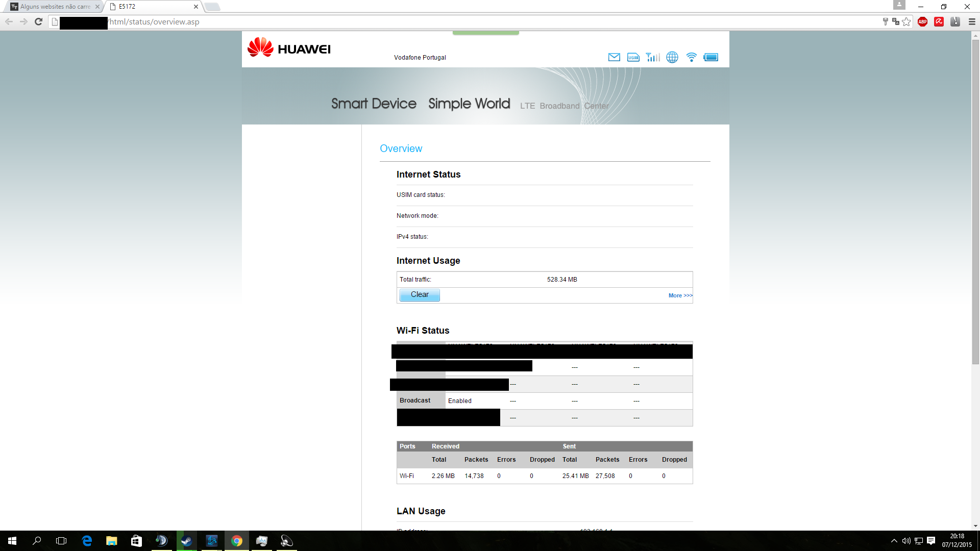This screenshot has width=980, height=551.
Task: Open the More >>> usage link
Action: tap(680, 295)
